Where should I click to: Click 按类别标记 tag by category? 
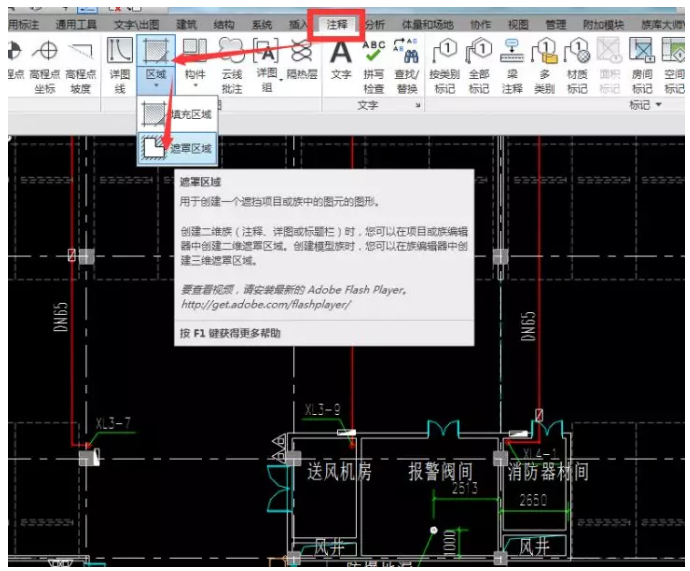tap(445, 66)
